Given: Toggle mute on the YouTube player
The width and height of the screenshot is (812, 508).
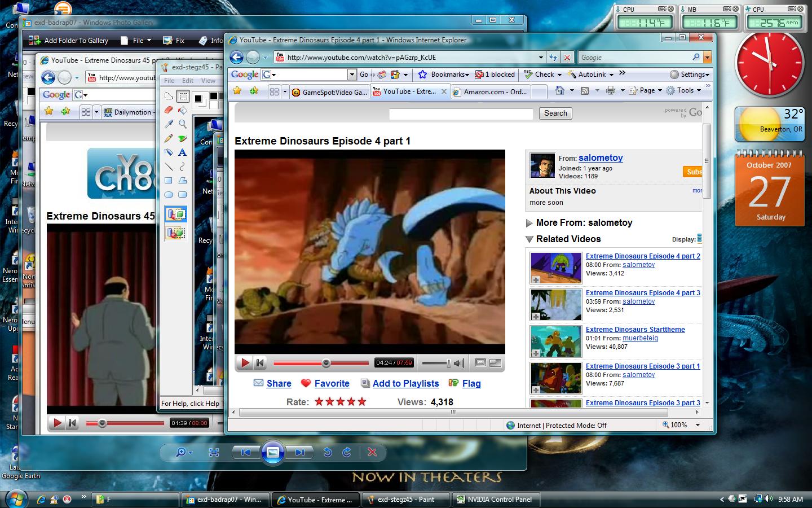Looking at the screenshot, I should [459, 363].
